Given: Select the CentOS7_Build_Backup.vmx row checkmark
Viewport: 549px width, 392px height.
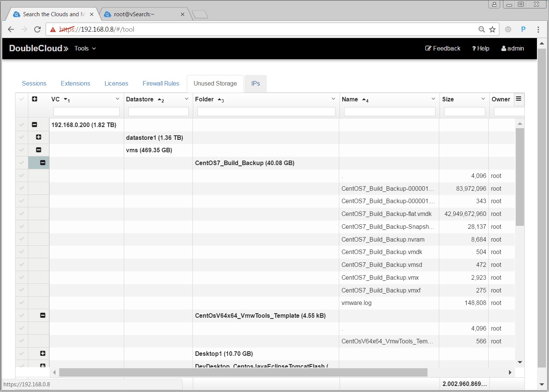Looking at the screenshot, I should [x=22, y=277].
